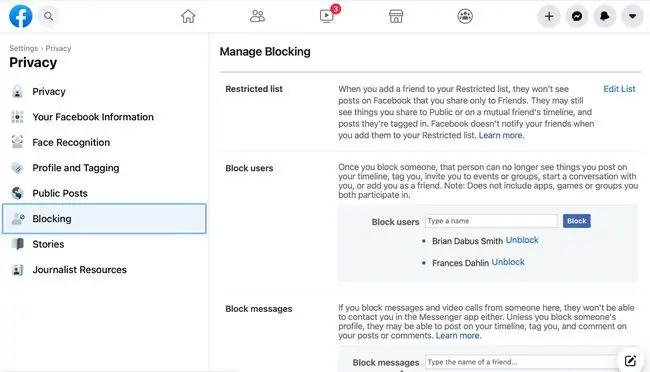The width and height of the screenshot is (650, 372).
Task: Go to Home feed icon
Action: 188,16
